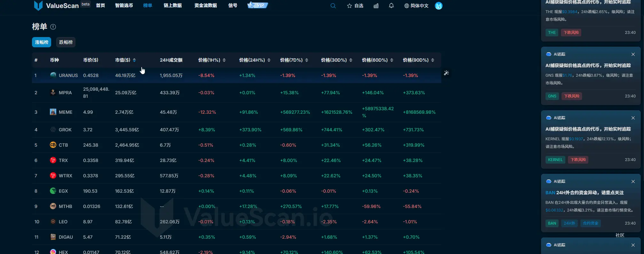Click the WTRX coin icon
The width and height of the screenshot is (644, 254).
tap(53, 175)
